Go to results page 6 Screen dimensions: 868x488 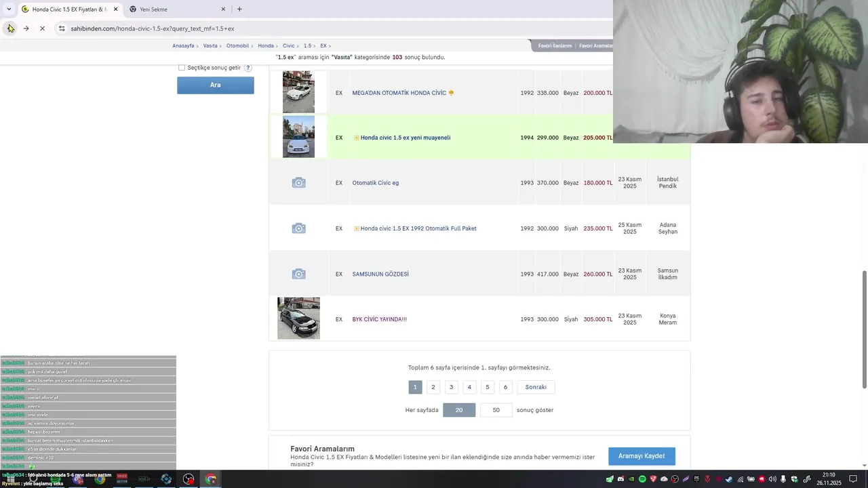[505, 387]
